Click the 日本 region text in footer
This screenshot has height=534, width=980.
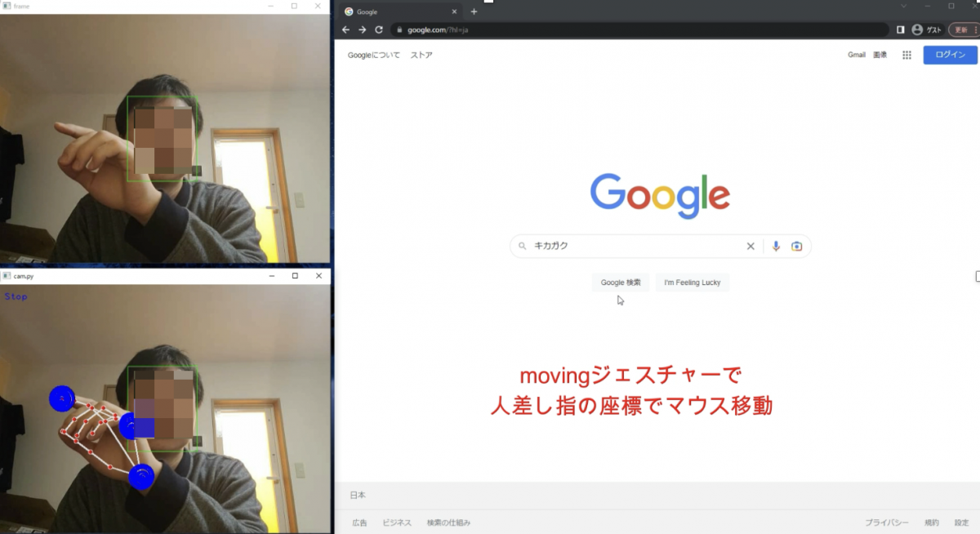coord(358,495)
